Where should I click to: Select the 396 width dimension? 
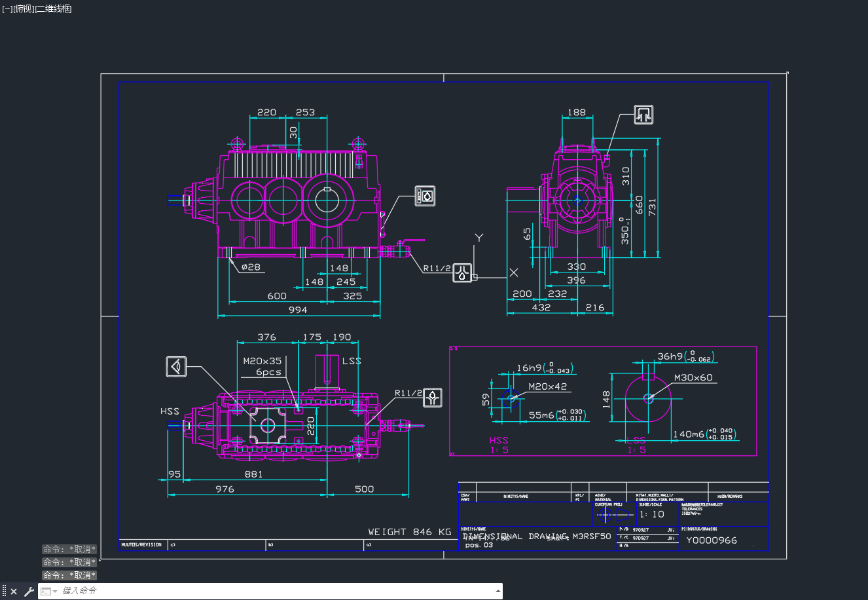pos(577,280)
